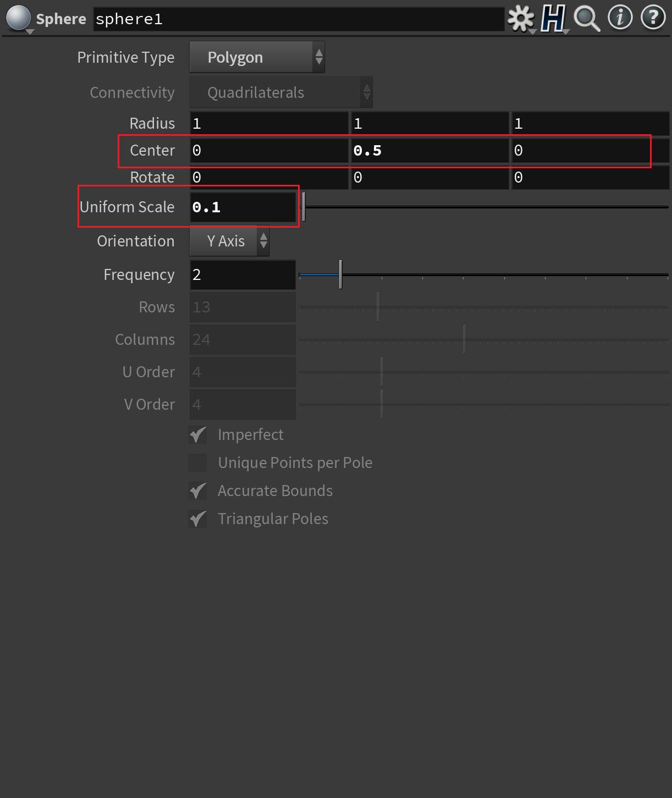Click the Uniform Scale value field

coord(243,207)
